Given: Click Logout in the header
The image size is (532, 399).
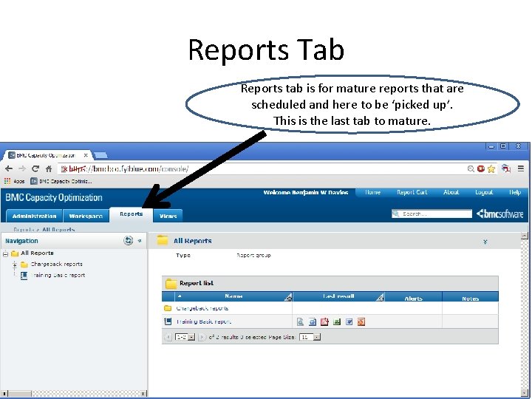Looking at the screenshot, I should click(x=484, y=192).
